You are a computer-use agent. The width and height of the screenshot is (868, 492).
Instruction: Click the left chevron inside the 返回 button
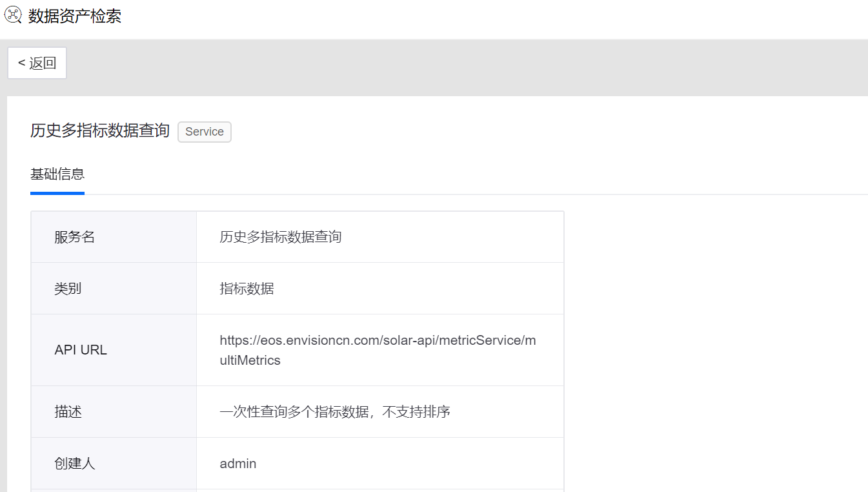tap(21, 63)
